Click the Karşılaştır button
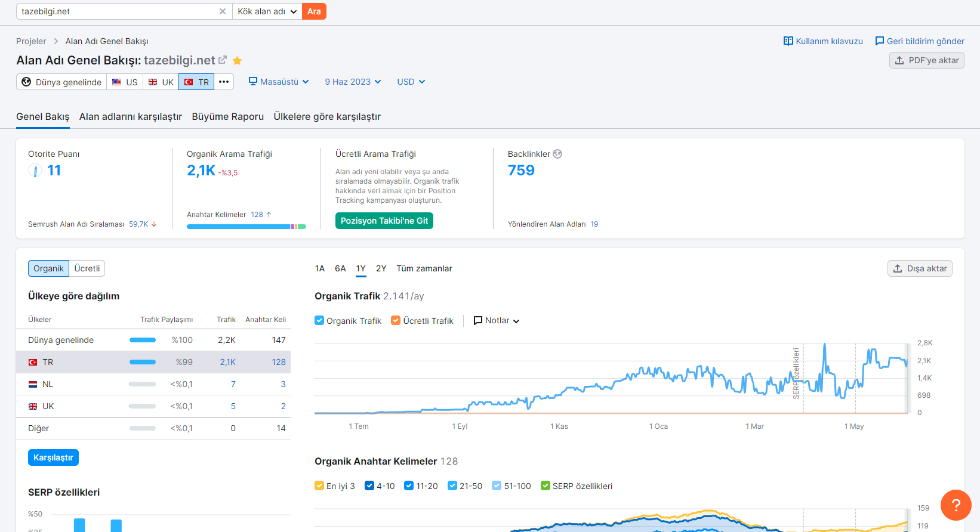Viewport: 980px width, 532px height. (x=53, y=457)
